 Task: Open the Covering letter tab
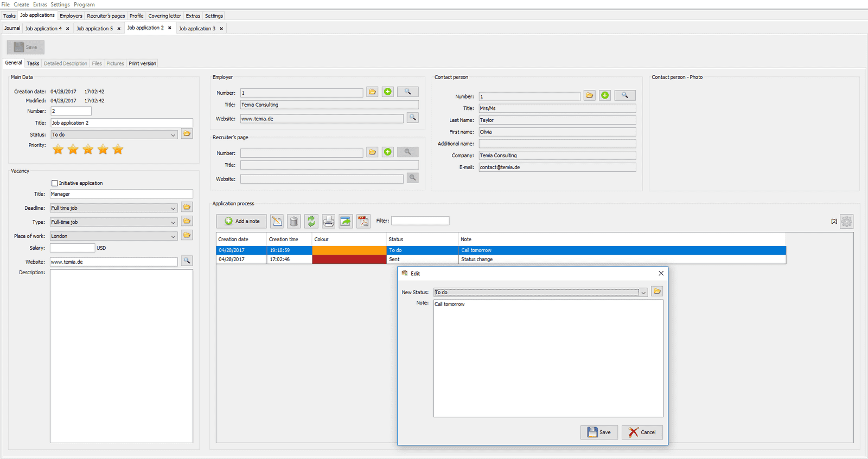(x=164, y=16)
